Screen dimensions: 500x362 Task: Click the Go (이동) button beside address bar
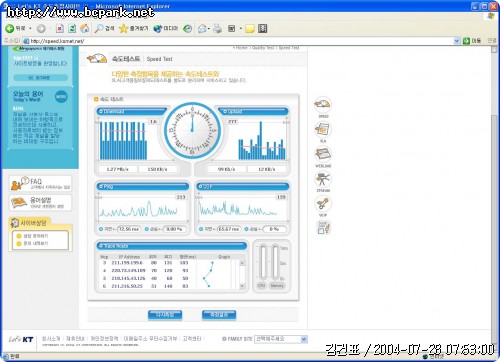pyautogui.click(x=472, y=41)
